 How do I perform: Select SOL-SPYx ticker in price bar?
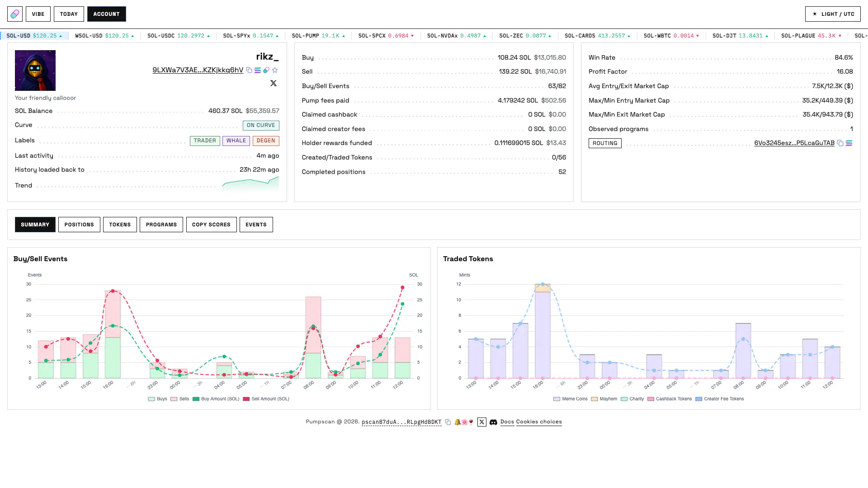251,36
